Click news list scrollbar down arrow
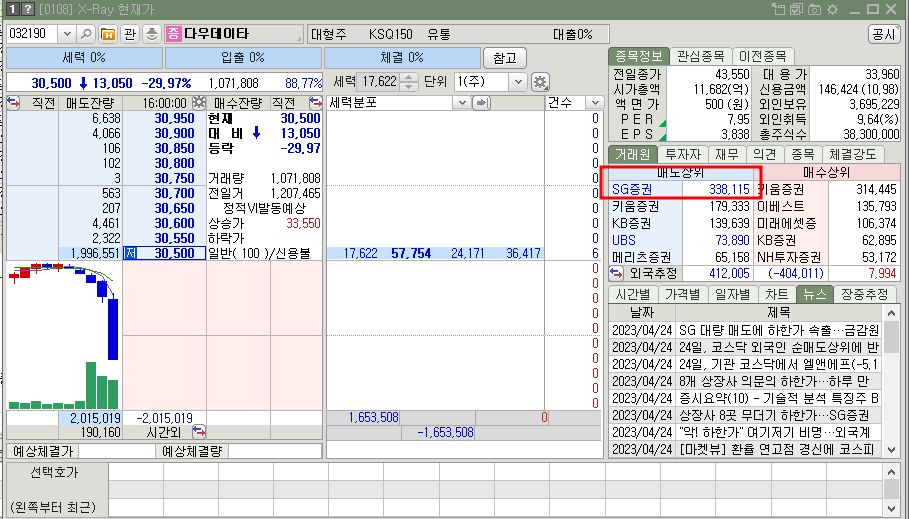This screenshot has width=909, height=519. pyautogui.click(x=892, y=449)
